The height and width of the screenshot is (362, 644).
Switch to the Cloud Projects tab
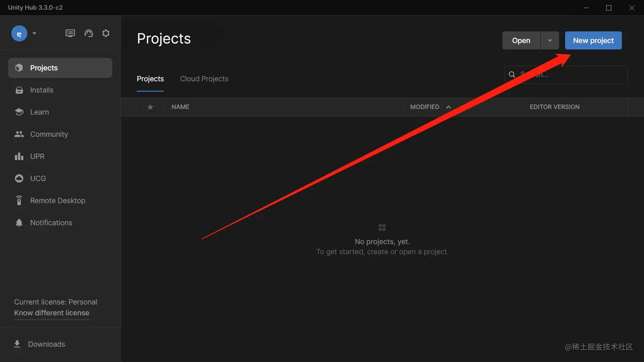click(x=204, y=79)
